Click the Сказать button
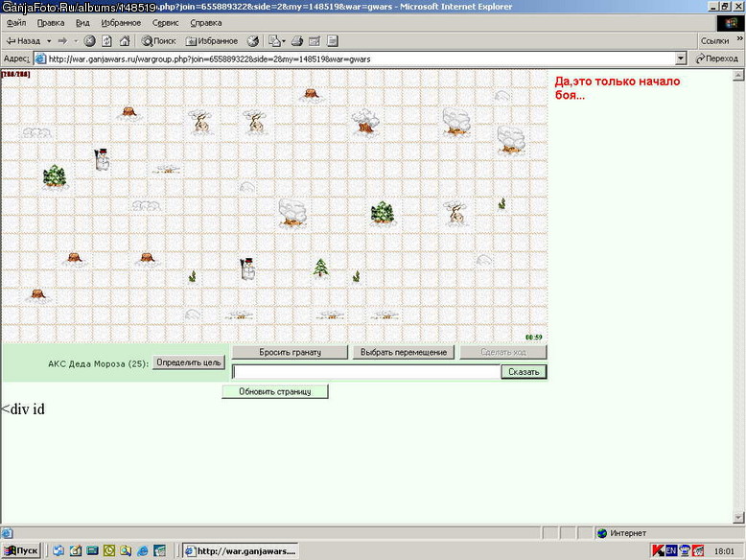The height and width of the screenshot is (560, 746). coord(524,372)
